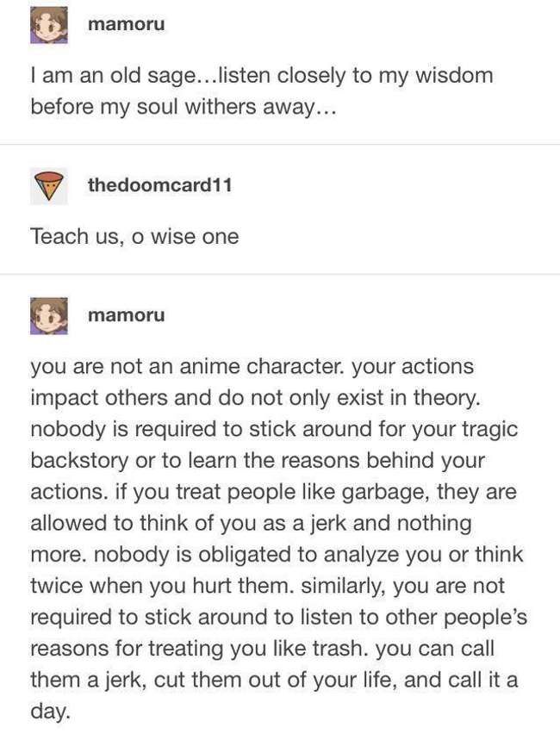The height and width of the screenshot is (746, 560).
Task: Click the line "I am an old sage...listen closely"
Action: pyautogui.click(x=262, y=76)
